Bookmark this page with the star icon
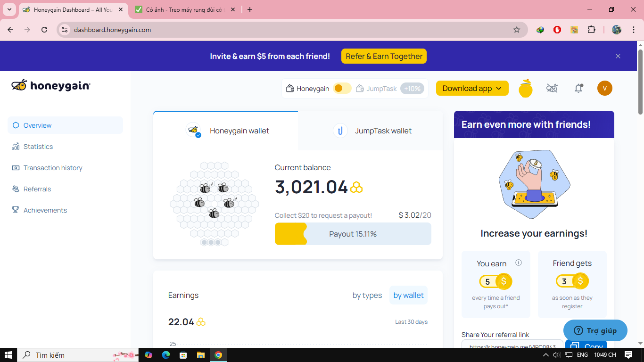 pyautogui.click(x=517, y=30)
